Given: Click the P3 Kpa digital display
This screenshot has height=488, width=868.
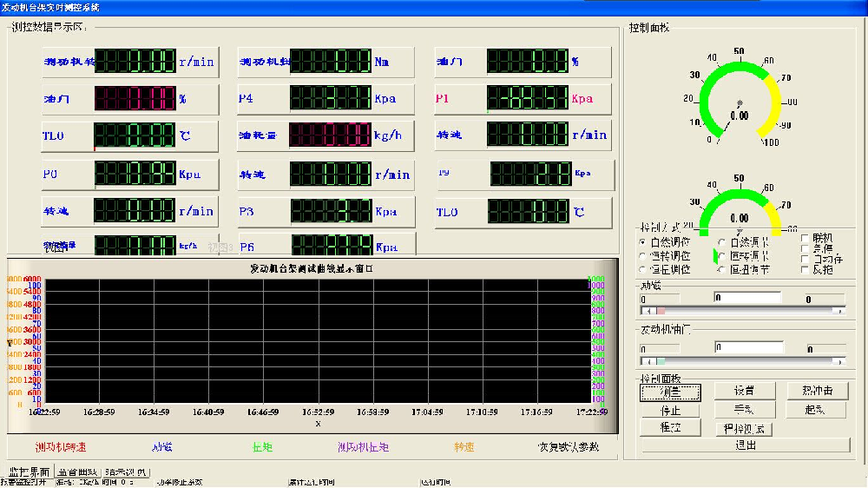Looking at the screenshot, I should click(331, 211).
